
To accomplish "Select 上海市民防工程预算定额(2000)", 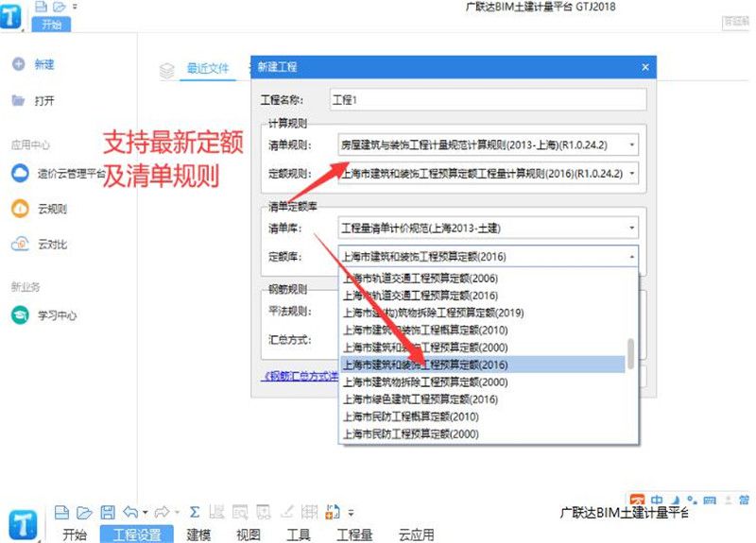I will [483, 434].
